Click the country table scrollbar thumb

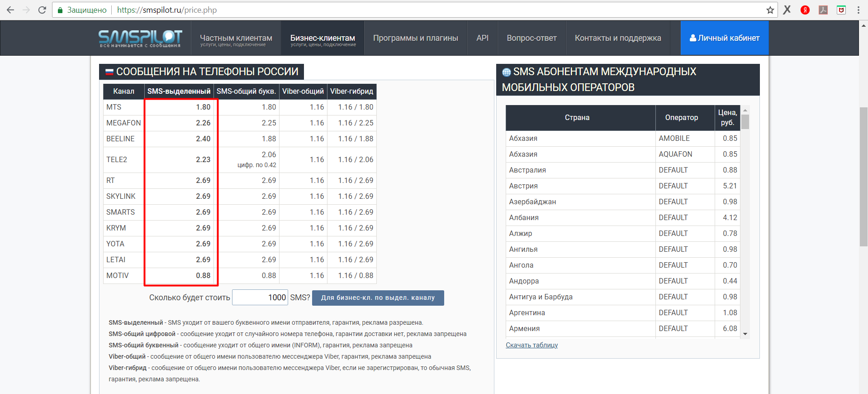click(x=745, y=122)
